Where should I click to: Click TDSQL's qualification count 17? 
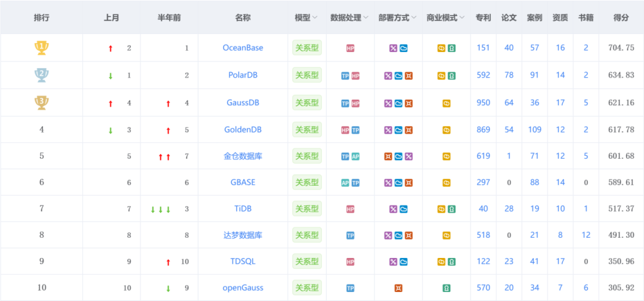pyautogui.click(x=560, y=261)
